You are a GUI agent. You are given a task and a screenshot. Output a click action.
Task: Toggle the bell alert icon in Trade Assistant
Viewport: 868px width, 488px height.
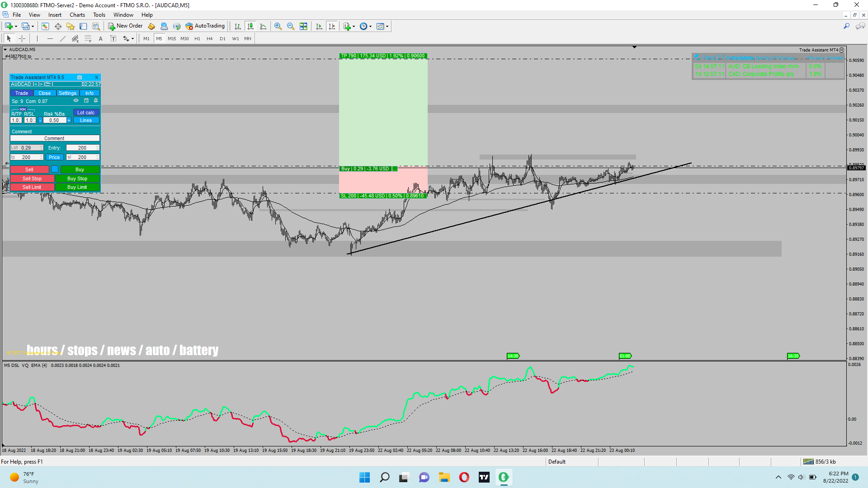coord(96,101)
